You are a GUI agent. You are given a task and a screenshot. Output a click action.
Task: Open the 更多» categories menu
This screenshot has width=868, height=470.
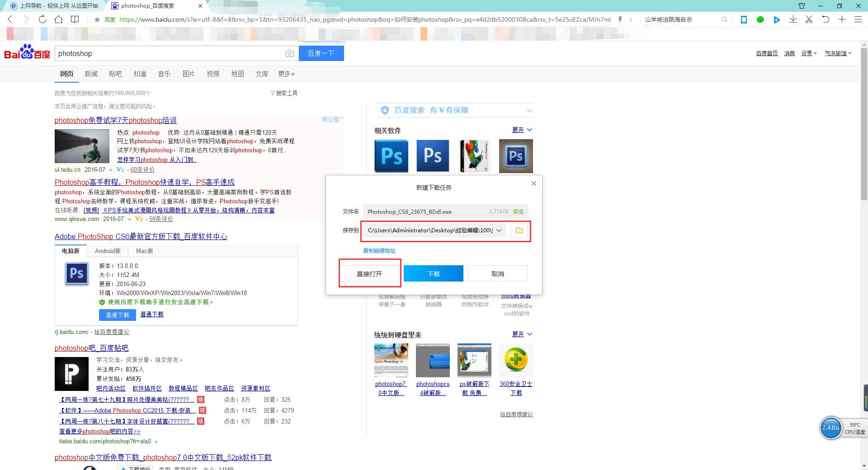click(286, 74)
